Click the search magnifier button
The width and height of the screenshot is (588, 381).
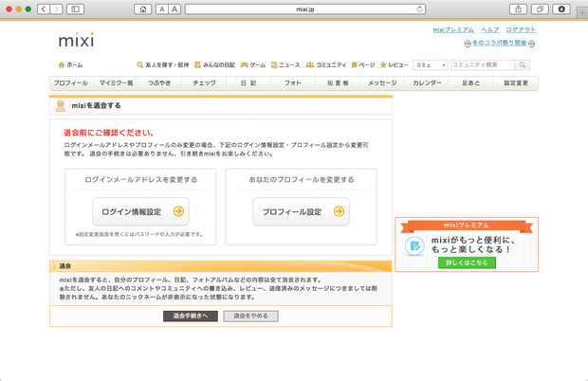pos(521,64)
